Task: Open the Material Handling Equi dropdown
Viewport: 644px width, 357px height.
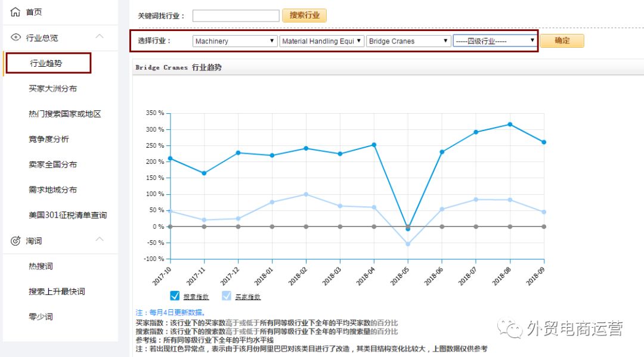Action: tap(321, 41)
